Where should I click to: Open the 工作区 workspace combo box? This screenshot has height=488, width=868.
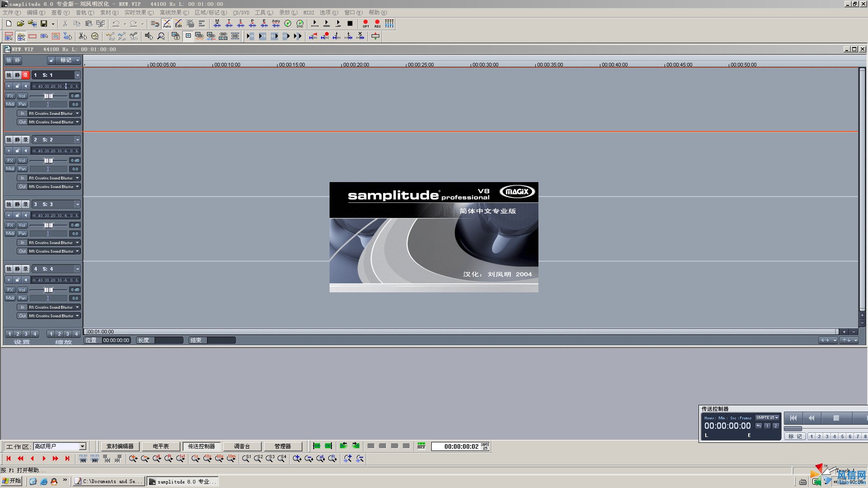pyautogui.click(x=60, y=446)
